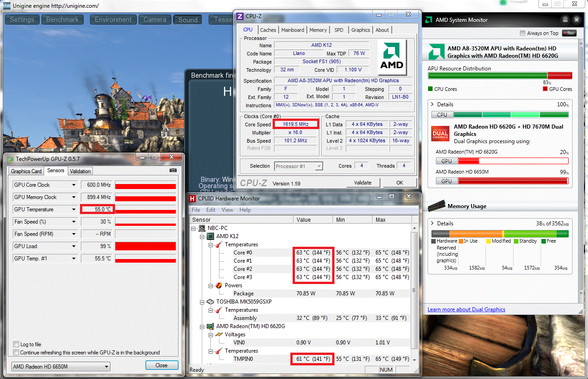Click the Settings button in Unigine

pyautogui.click(x=22, y=20)
